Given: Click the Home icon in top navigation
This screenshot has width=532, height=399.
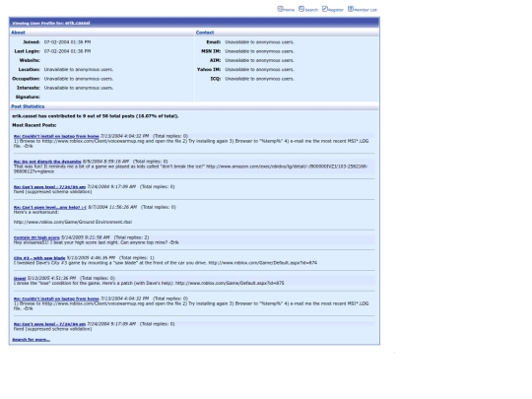Looking at the screenshot, I should coord(280,9).
